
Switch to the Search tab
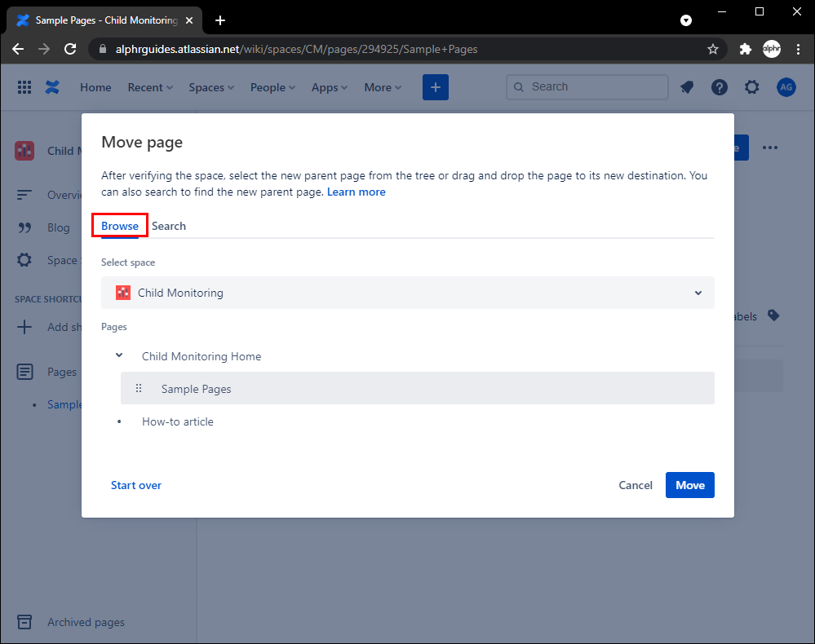[169, 226]
